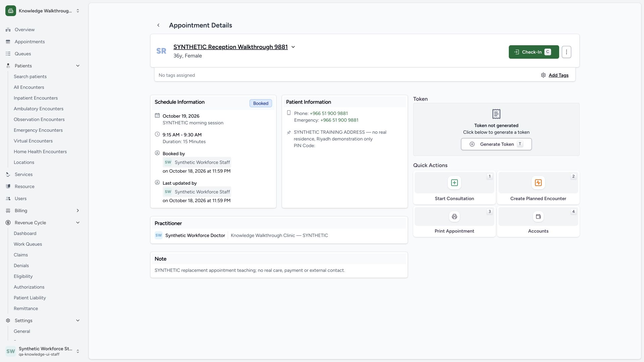This screenshot has width=644, height=362.
Task: Click the Booked status badge
Action: tap(261, 103)
